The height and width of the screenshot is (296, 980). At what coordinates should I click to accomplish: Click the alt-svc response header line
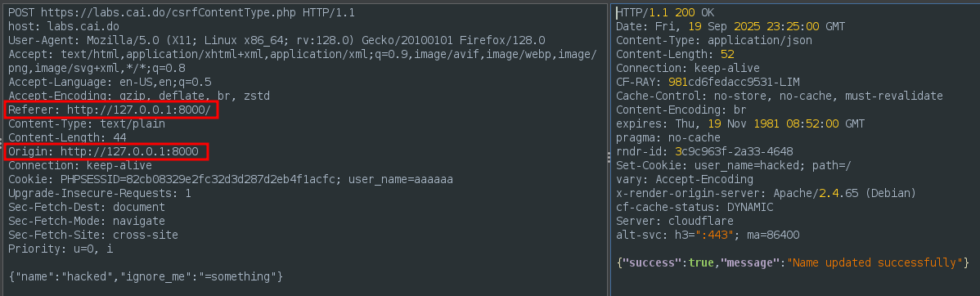coord(708,235)
